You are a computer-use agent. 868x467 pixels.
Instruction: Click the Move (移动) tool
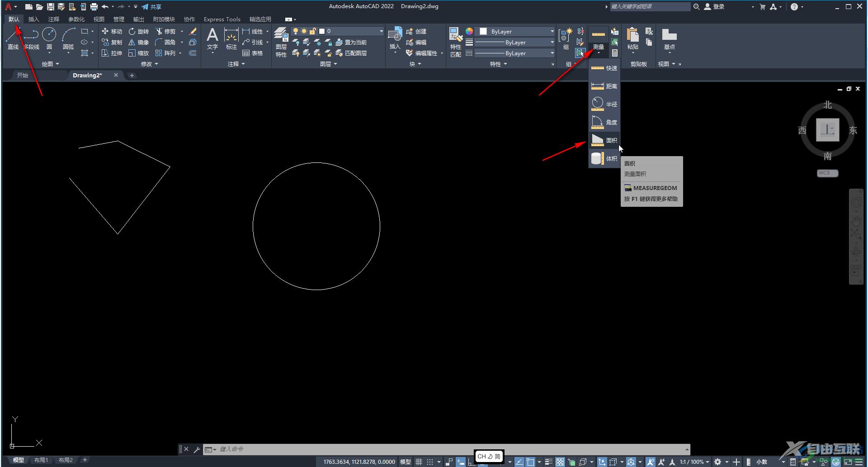click(112, 31)
